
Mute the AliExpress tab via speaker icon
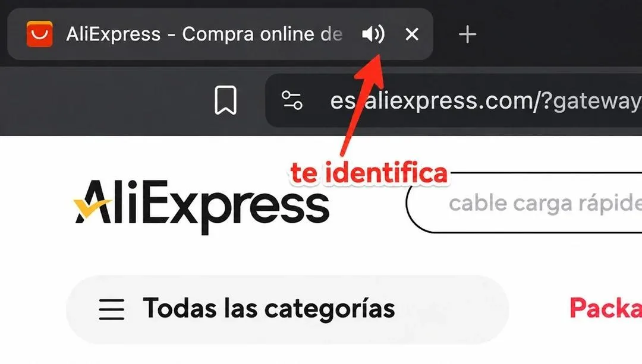373,34
